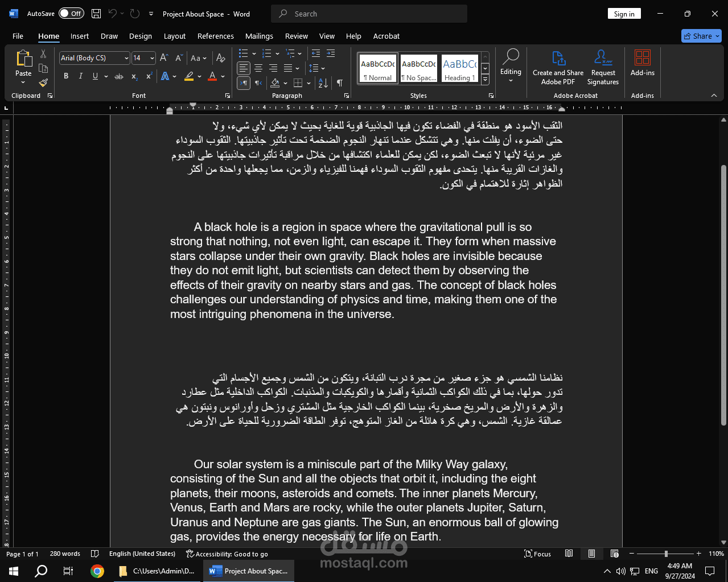Apply superscript formatting

[149, 76]
